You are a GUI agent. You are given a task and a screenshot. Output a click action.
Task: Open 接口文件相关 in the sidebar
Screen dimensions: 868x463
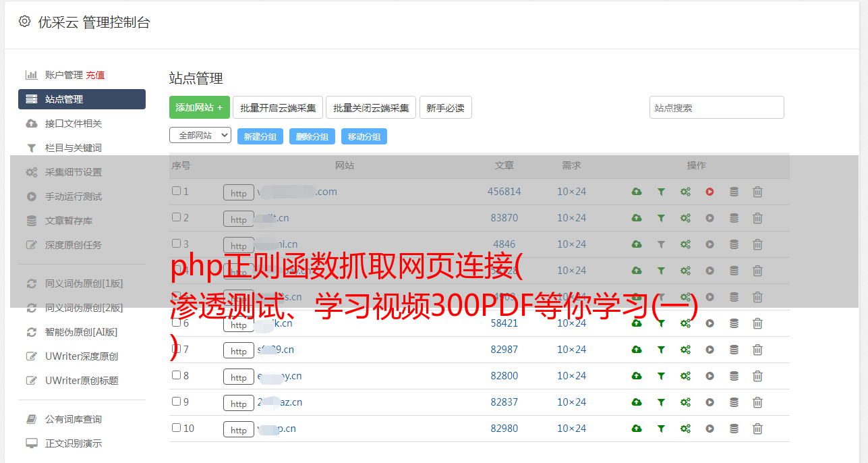coord(74,124)
